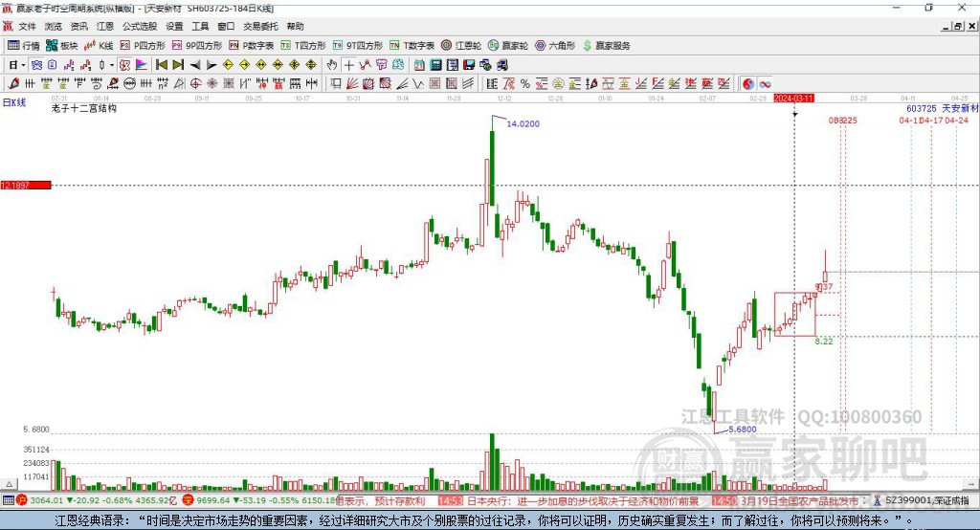980x530 pixels.
Task: Select the red Gann fan lines tool
Action: click(352, 83)
